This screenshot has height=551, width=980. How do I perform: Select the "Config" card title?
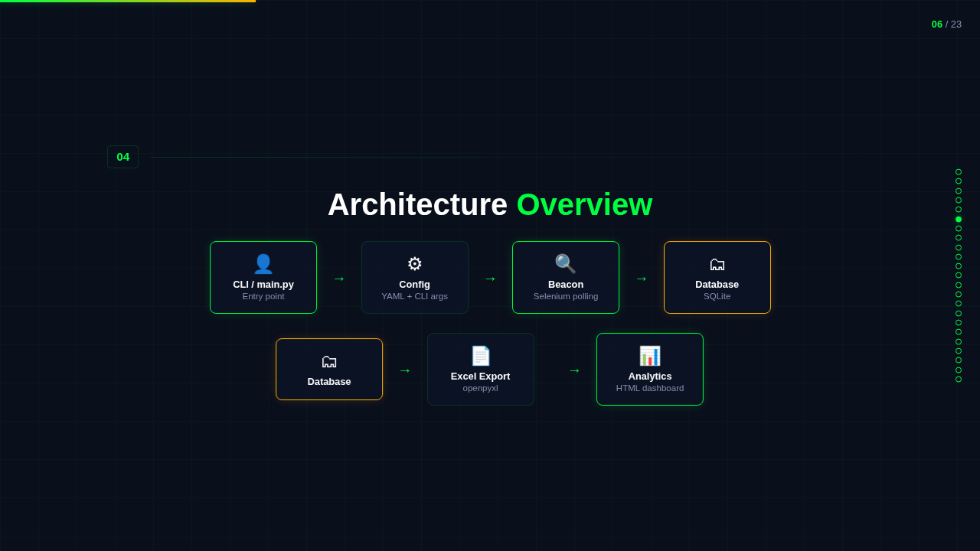tap(415, 285)
